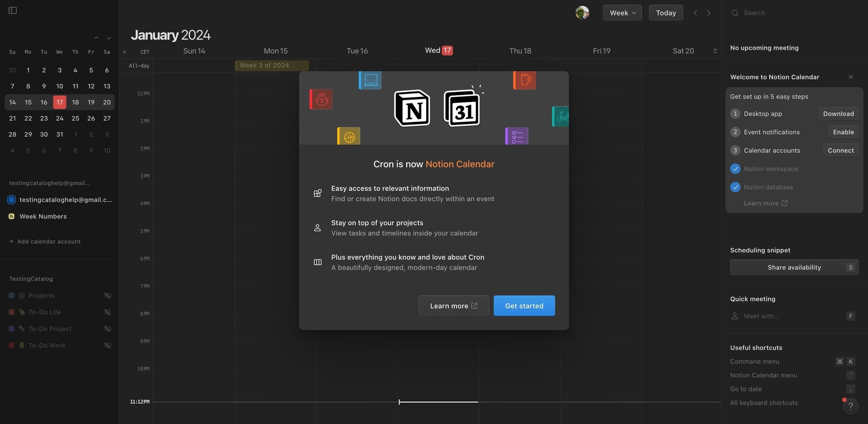Click the Share availability button

[794, 267]
